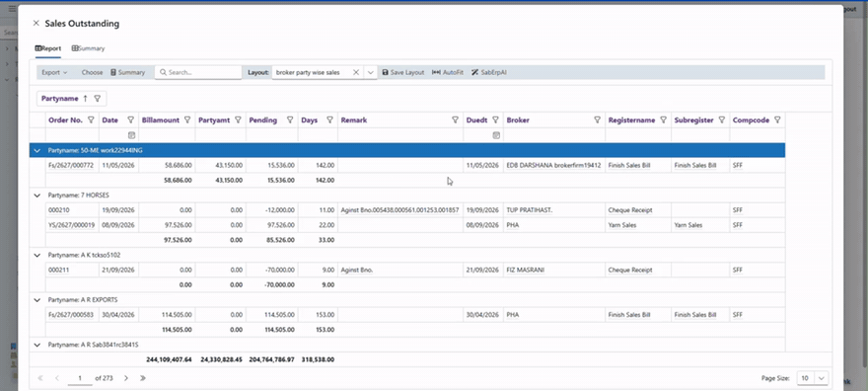Select order 000210 cell
The height and width of the screenshot is (391, 868).
[72, 210]
